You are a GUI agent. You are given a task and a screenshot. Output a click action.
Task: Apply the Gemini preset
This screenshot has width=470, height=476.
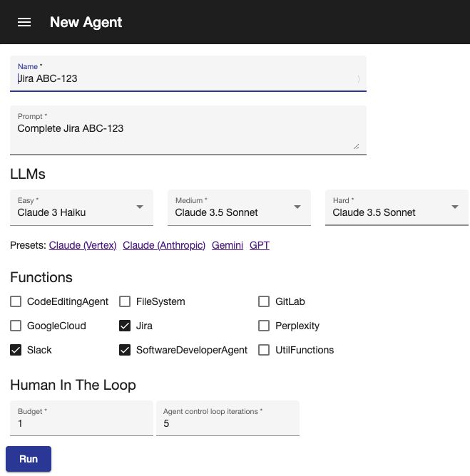tap(228, 245)
